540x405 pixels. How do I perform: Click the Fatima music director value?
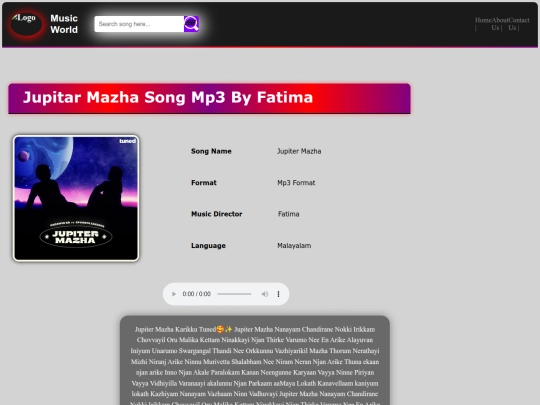click(289, 214)
